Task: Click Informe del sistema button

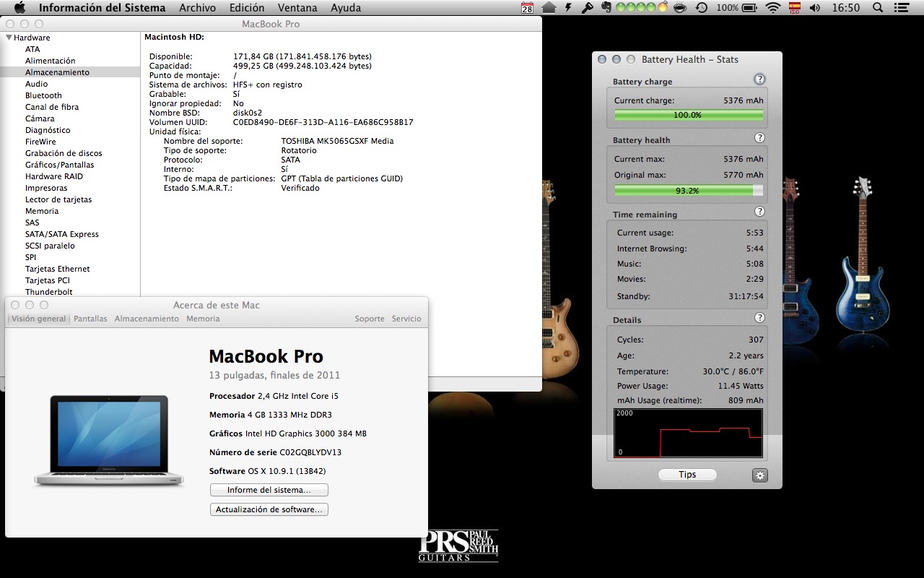Action: click(x=269, y=490)
